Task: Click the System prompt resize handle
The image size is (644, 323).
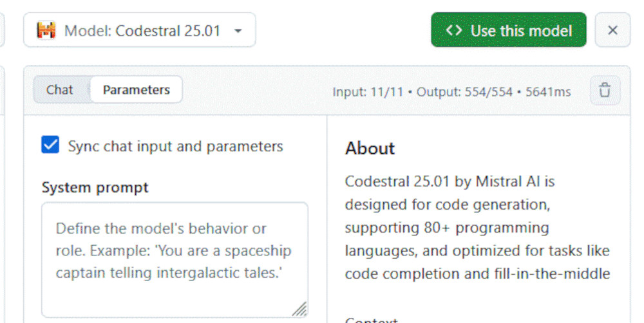Action: pos(299,309)
